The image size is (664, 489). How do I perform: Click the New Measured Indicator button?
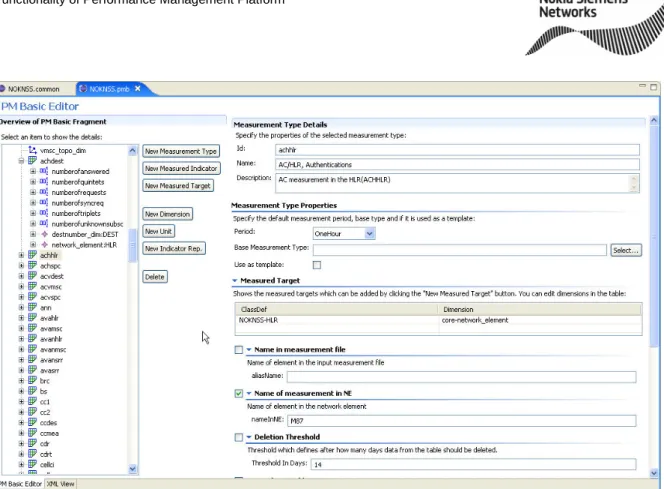coord(181,168)
